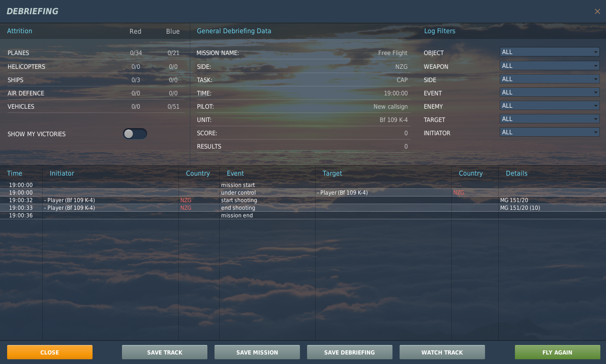Open the ENEMY filter dropdown
The height and width of the screenshot is (364, 606).
(x=549, y=106)
